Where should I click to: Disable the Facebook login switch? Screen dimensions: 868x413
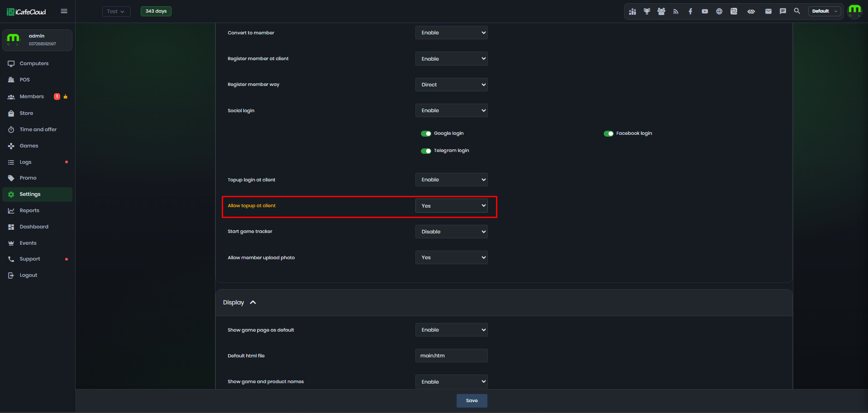(609, 133)
